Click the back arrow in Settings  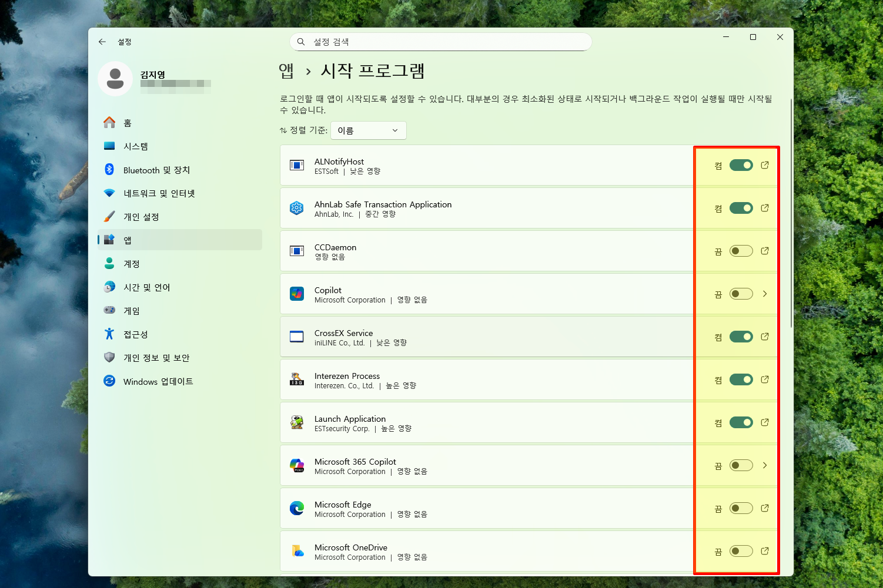click(102, 42)
